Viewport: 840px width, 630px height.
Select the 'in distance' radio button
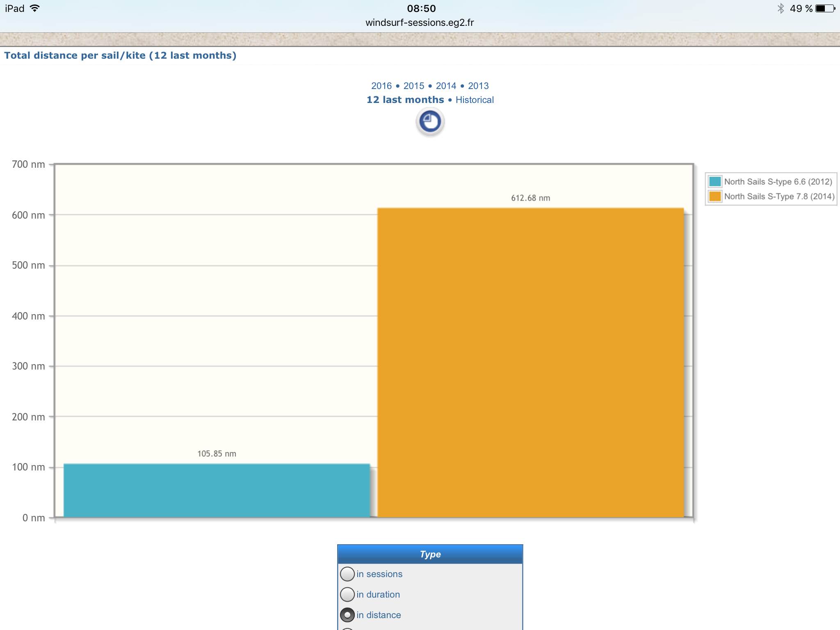point(347,615)
